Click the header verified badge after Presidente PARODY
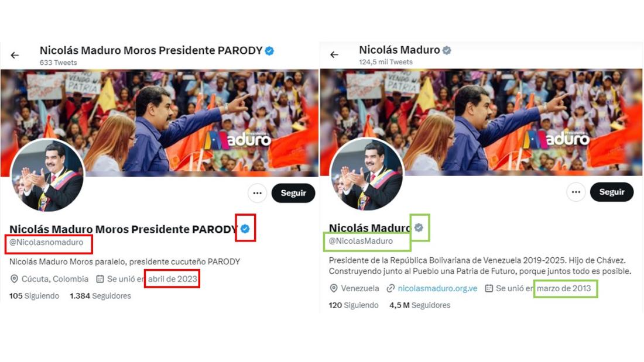The width and height of the screenshot is (644, 362). point(269,51)
